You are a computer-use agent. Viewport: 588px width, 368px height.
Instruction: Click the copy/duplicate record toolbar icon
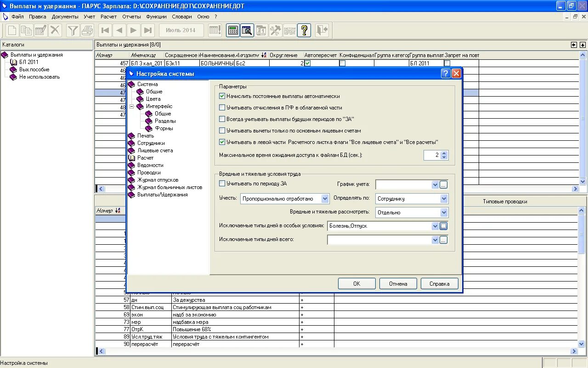coord(26,30)
